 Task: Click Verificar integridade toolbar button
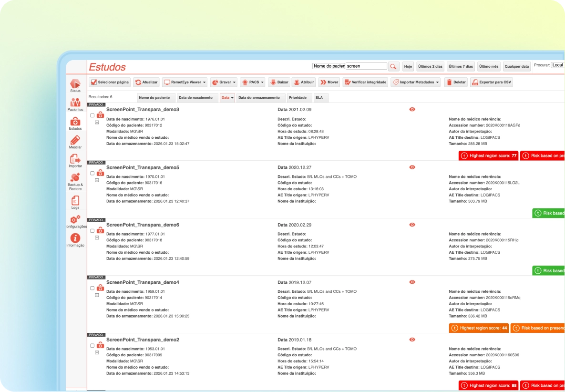[x=365, y=82]
